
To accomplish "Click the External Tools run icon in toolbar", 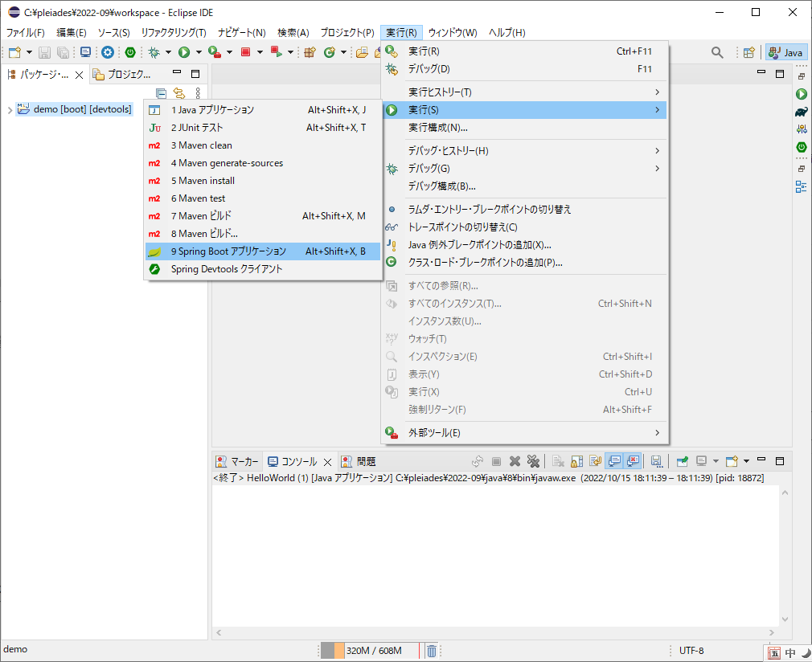I will tap(215, 52).
